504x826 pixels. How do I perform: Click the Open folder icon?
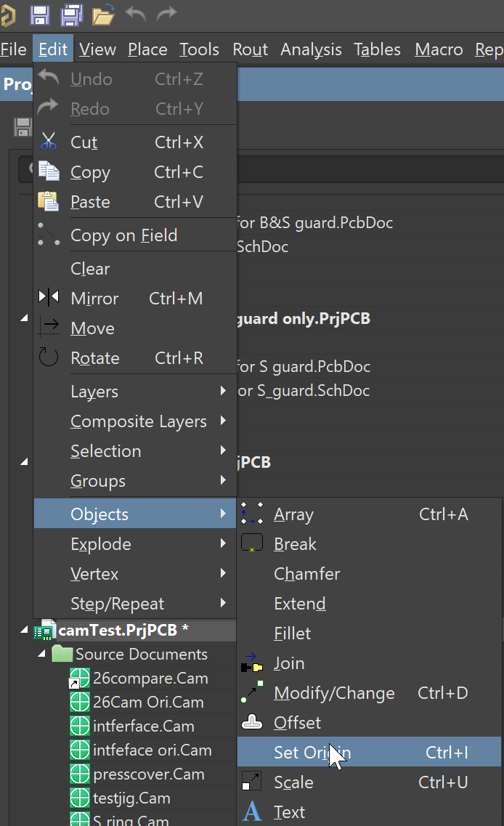pos(104,14)
